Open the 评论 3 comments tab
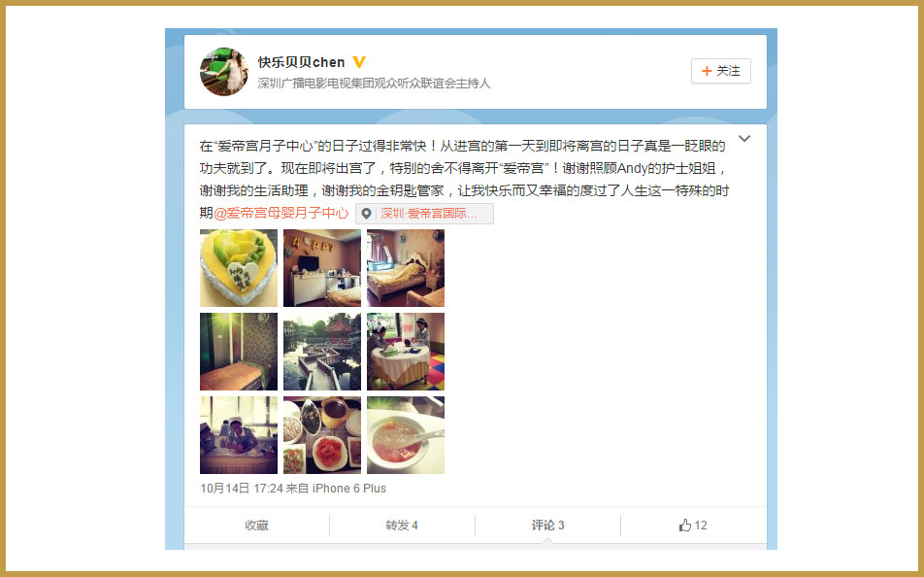 (x=548, y=526)
